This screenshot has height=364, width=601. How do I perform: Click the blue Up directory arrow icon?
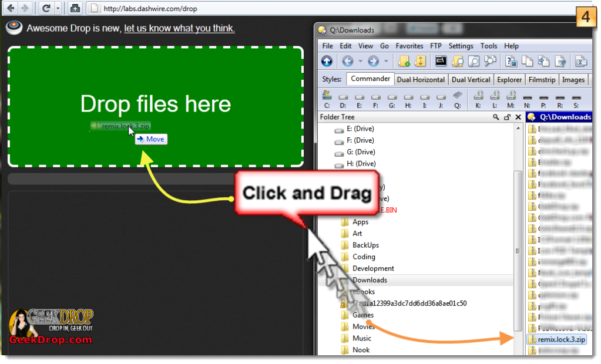coord(327,61)
